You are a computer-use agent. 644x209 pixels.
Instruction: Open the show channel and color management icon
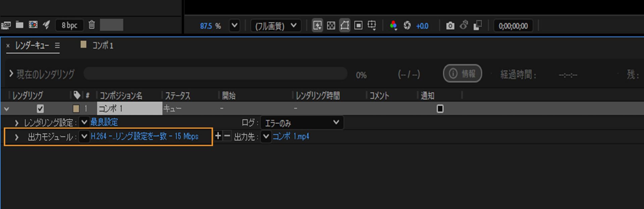pos(393,26)
